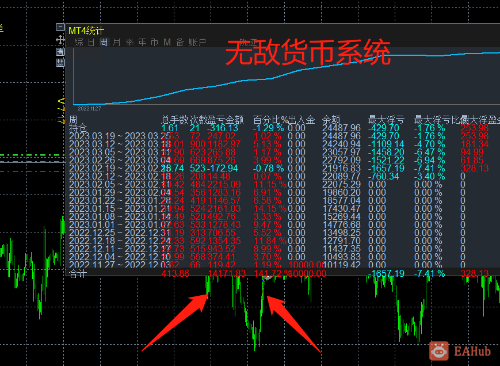Collapse the MT4统计 panel with the minus icon
500x366 pixels.
(60, 27)
